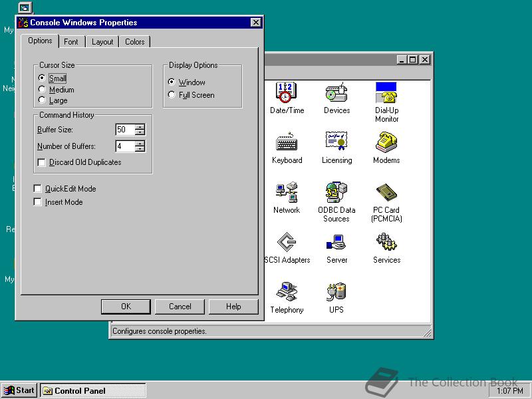This screenshot has height=399, width=532.
Task: Switch to the Colors tab
Action: pos(135,42)
